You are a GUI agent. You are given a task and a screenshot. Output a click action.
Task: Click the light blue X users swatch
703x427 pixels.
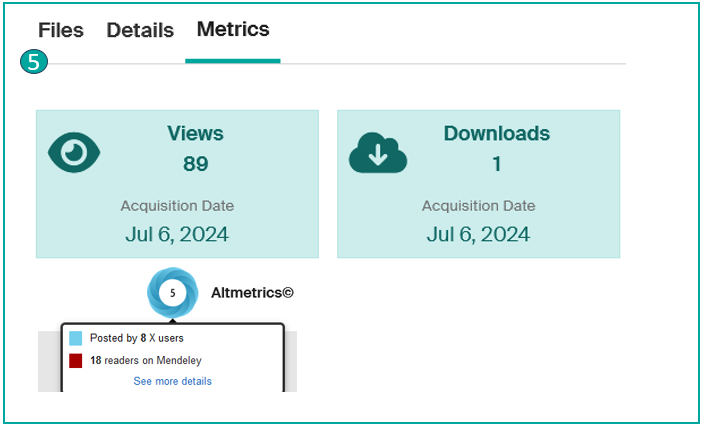pyautogui.click(x=76, y=339)
